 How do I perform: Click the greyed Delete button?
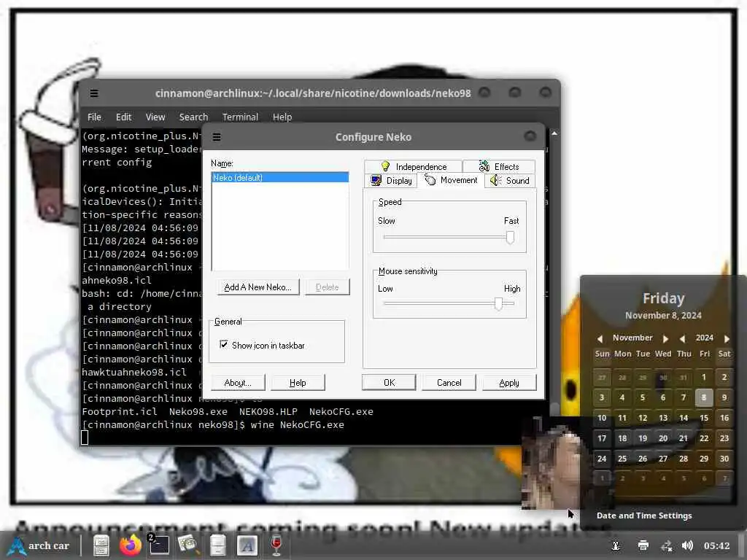(327, 287)
